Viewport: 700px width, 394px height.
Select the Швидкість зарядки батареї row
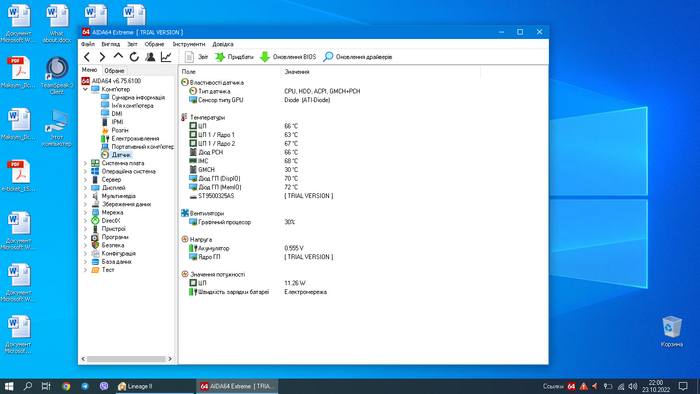point(233,292)
